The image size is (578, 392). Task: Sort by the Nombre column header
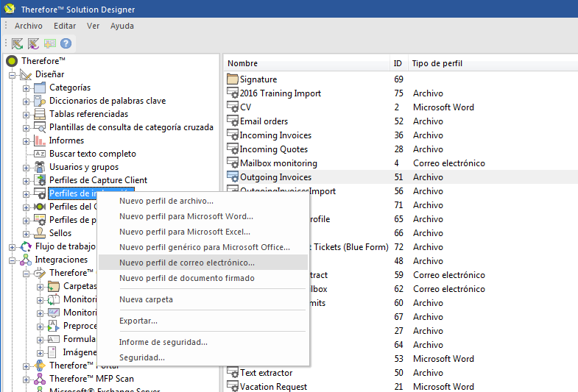tap(307, 63)
